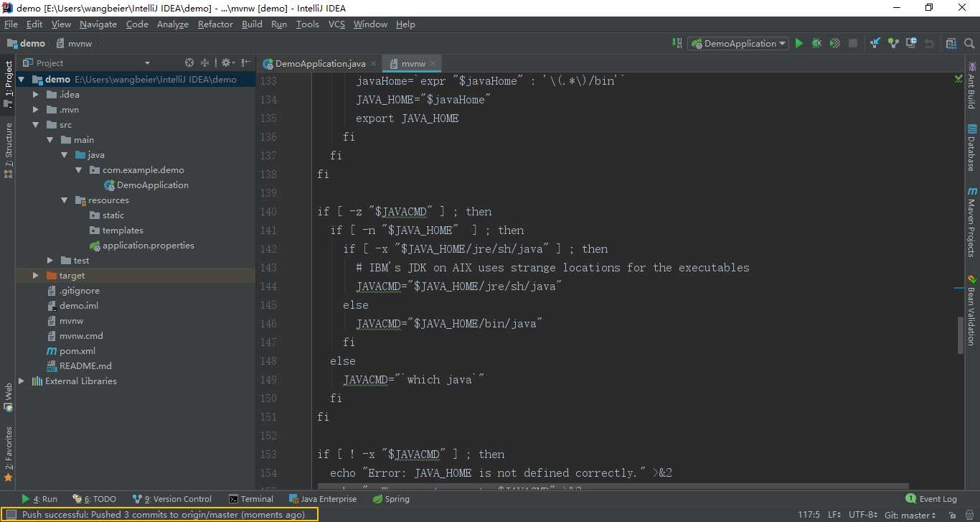Expand the test folder

[50, 261]
